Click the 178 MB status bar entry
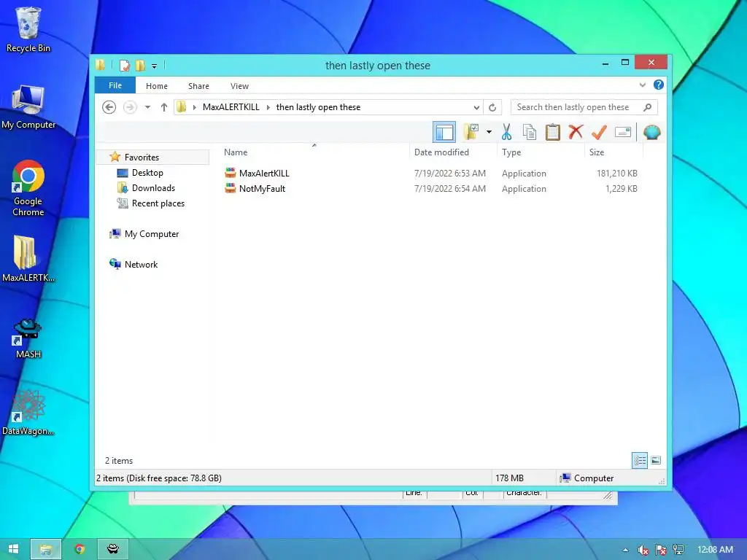The image size is (747, 560). (509, 478)
